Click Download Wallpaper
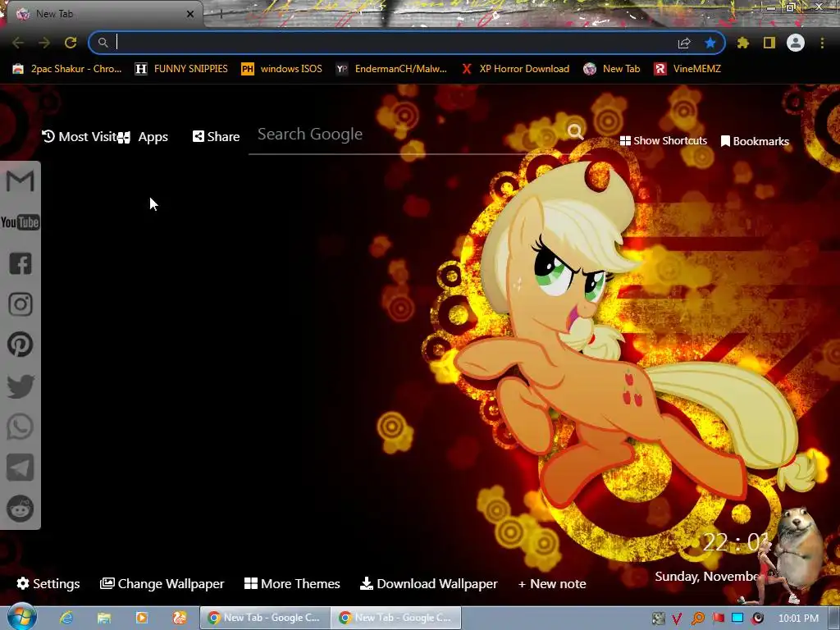Viewport: 840px width, 630px height. pyautogui.click(x=428, y=584)
